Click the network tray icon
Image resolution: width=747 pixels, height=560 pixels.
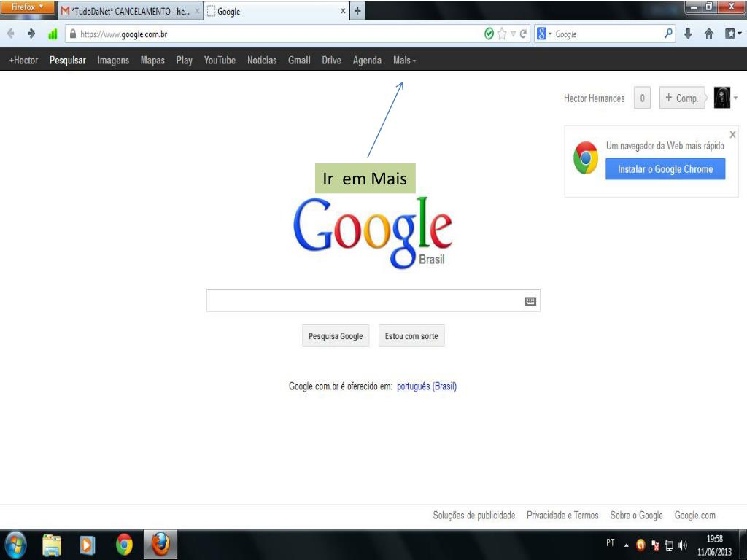point(669,545)
